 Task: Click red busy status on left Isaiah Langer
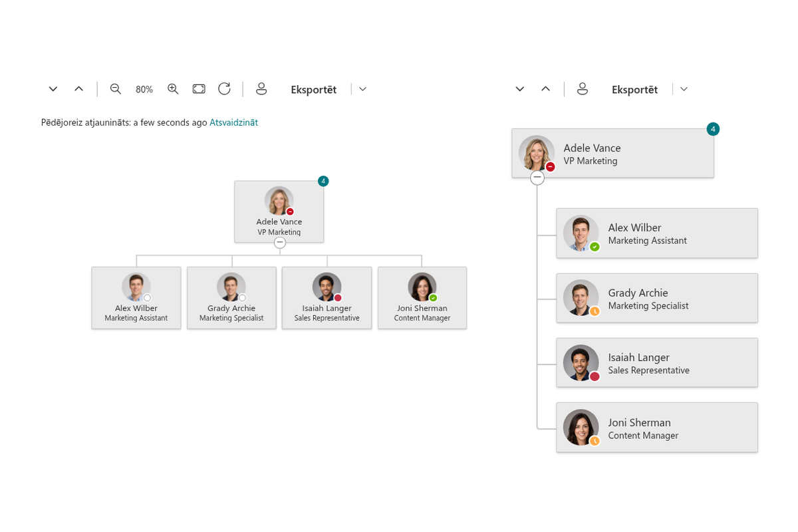pos(338,298)
